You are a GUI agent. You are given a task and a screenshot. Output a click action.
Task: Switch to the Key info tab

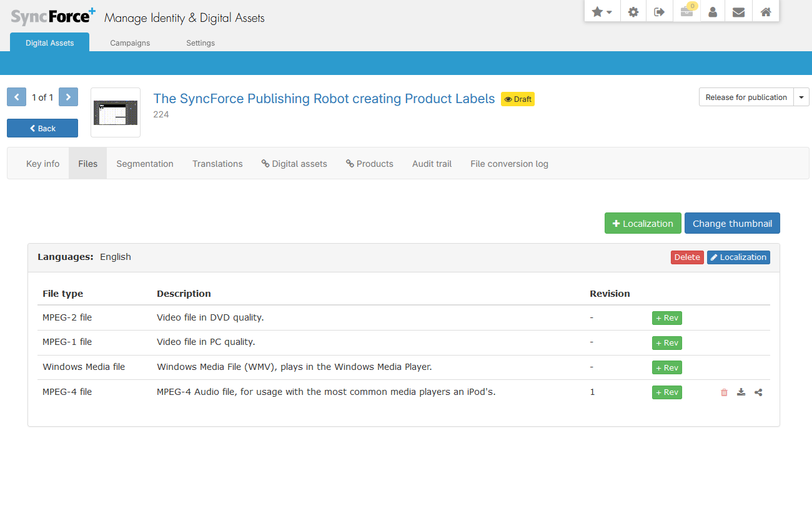pos(42,164)
